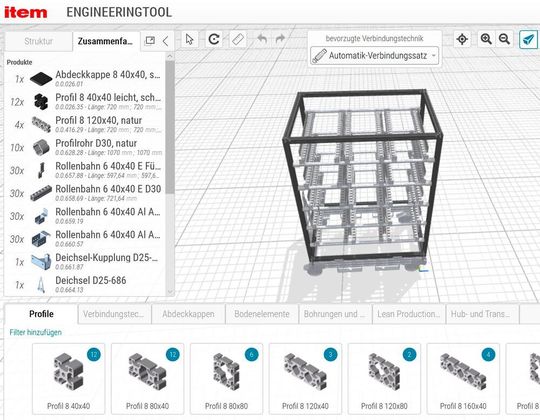Zoom out of the 3D view
The height and width of the screenshot is (420, 540).
(x=504, y=39)
